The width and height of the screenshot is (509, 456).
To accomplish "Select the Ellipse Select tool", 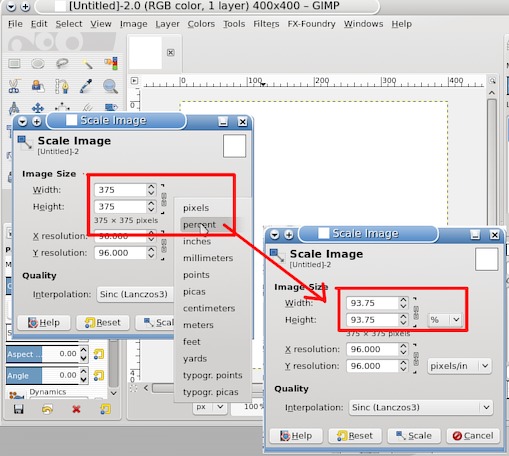I will pos(38,63).
